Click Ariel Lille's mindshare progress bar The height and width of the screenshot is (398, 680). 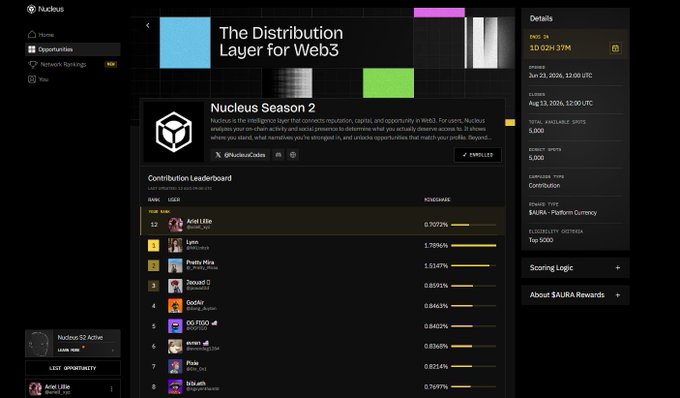click(474, 225)
